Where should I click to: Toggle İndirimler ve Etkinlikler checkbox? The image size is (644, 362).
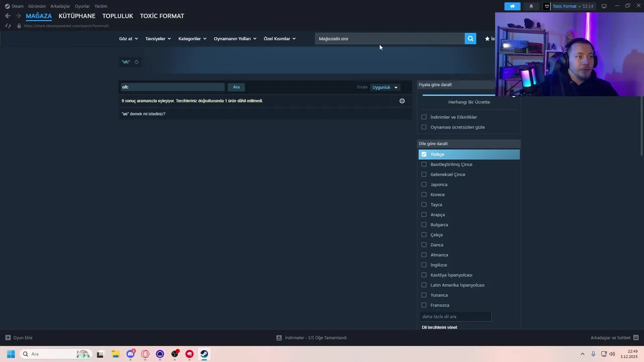click(x=424, y=117)
